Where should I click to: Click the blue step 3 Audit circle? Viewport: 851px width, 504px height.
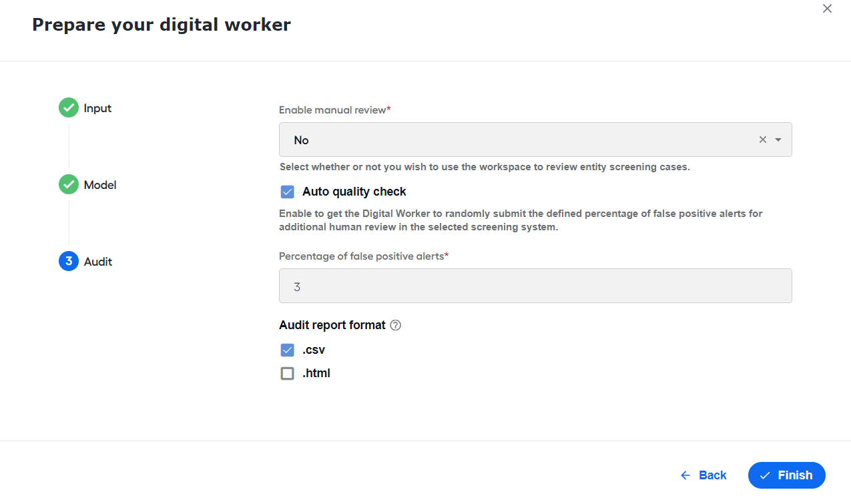(69, 261)
